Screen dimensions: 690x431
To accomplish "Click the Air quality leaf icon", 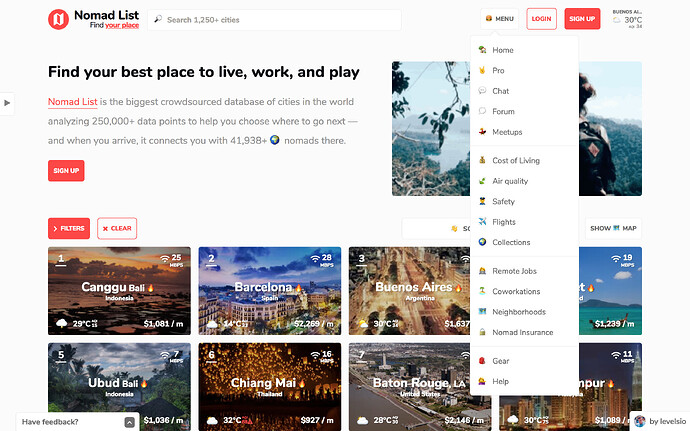I will point(482,181).
